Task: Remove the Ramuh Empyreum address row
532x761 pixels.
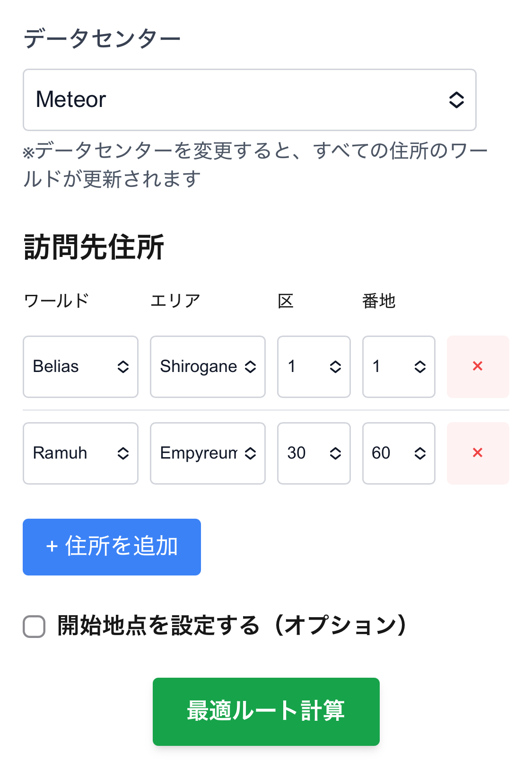Action: 478,453
